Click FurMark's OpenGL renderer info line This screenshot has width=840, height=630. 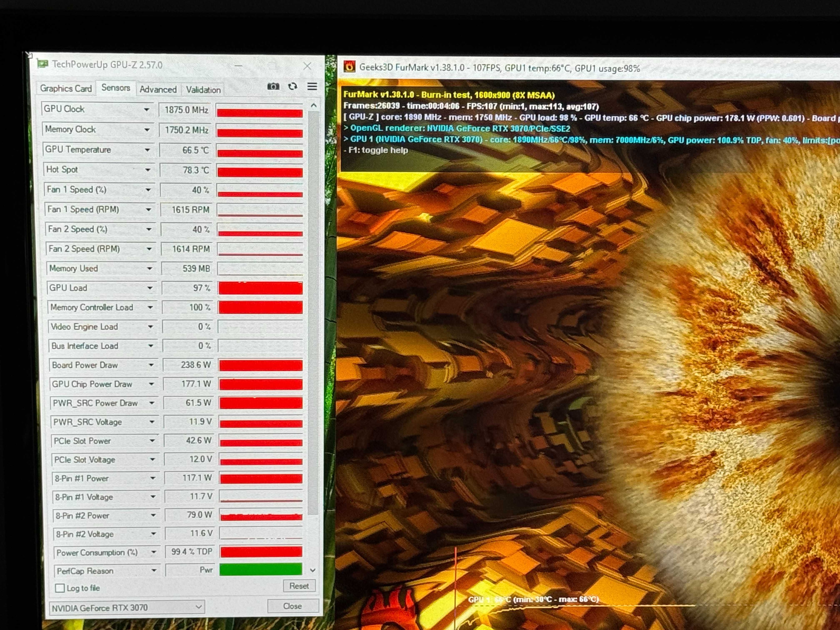pyautogui.click(x=457, y=128)
